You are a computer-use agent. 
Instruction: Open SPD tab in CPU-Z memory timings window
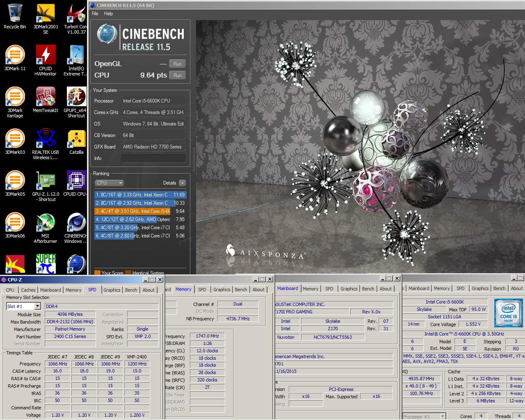(202, 290)
